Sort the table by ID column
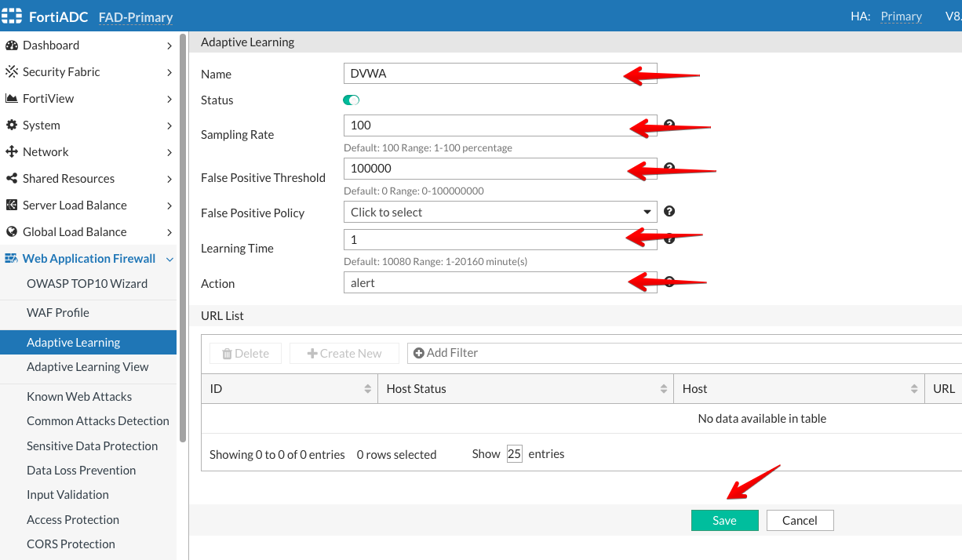Viewport: 962px width, 560px height. point(367,389)
